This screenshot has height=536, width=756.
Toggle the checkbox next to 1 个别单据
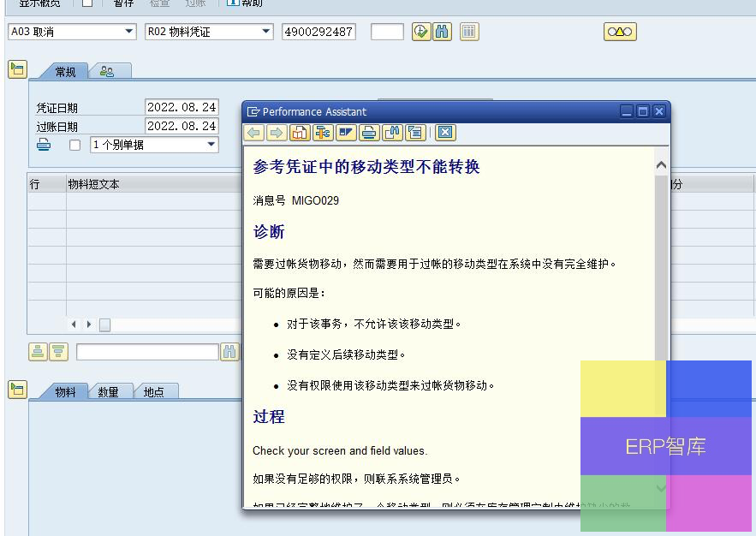(x=74, y=146)
